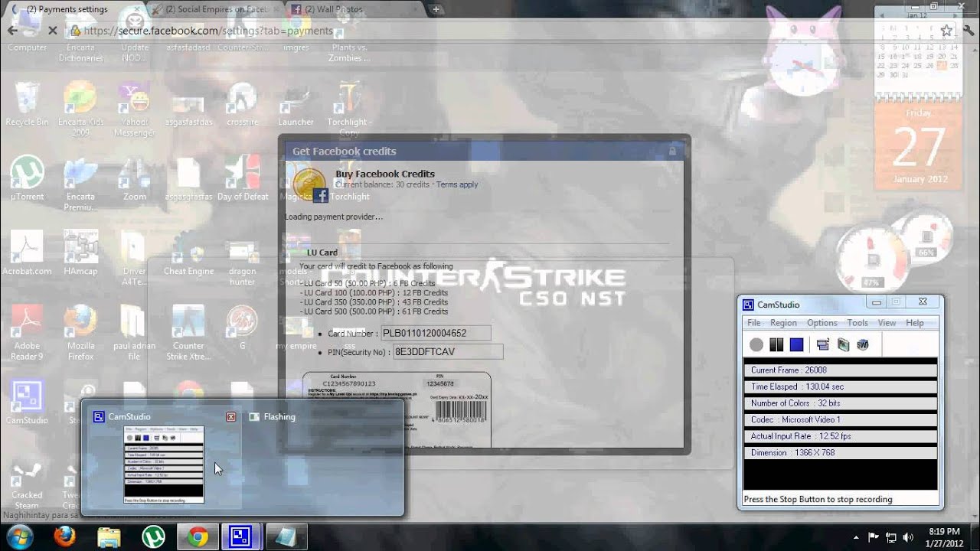
Task: Click the notepad-style taskbar button
Action: coord(286,537)
